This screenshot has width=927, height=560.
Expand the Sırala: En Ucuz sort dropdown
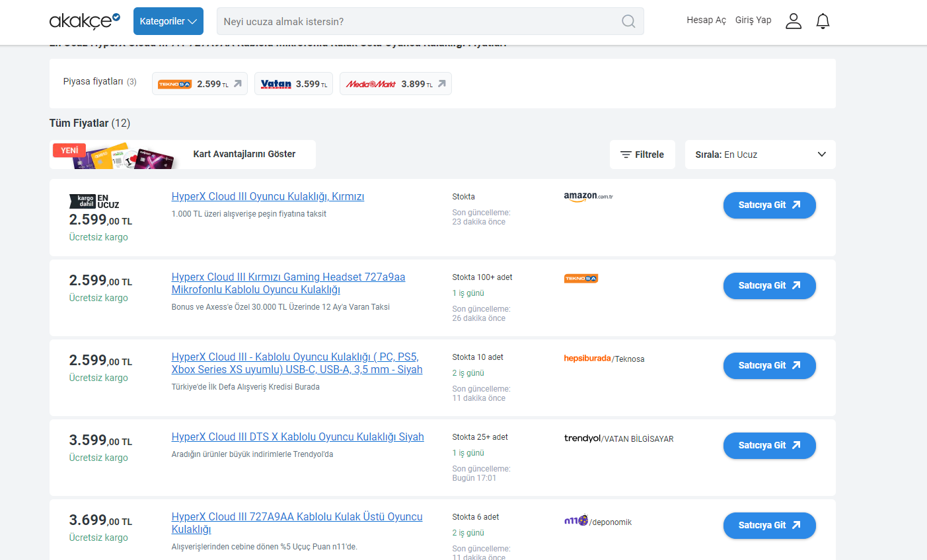pyautogui.click(x=760, y=155)
